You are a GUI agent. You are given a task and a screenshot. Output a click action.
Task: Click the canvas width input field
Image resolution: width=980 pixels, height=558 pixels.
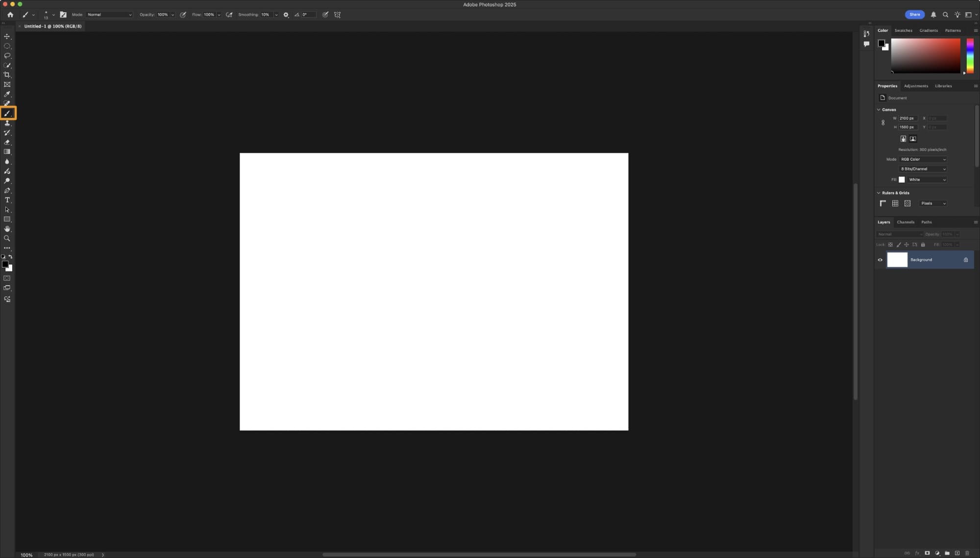907,118
